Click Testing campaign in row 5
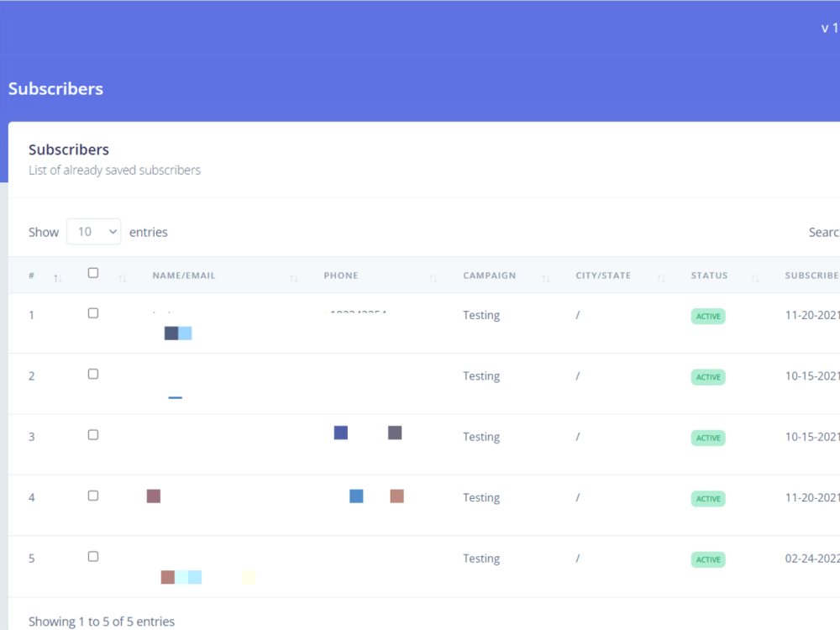Image resolution: width=840 pixels, height=630 pixels. tap(481, 559)
